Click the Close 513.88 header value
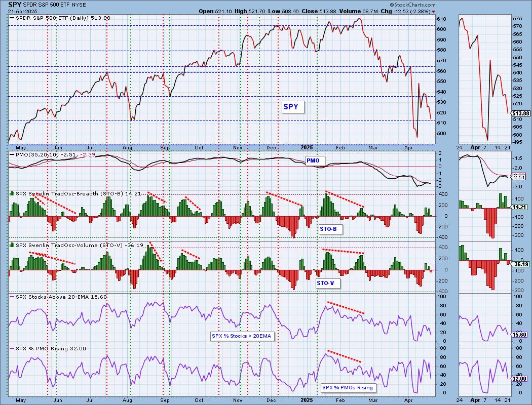 click(x=319, y=11)
